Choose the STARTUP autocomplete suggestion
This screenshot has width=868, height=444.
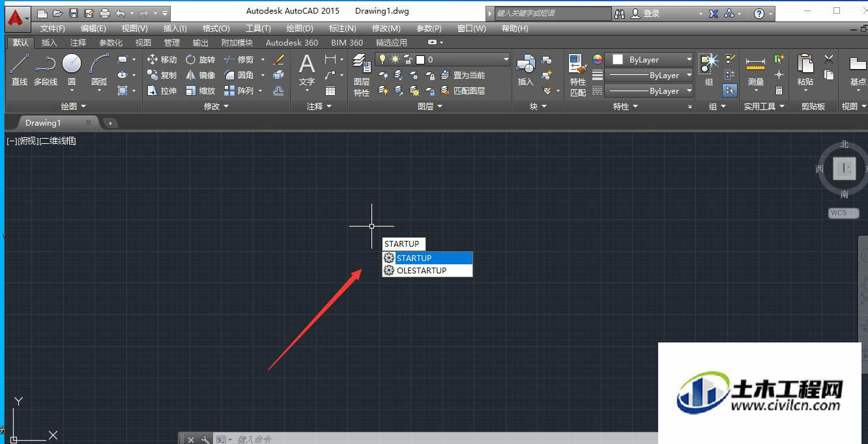pyautogui.click(x=427, y=258)
